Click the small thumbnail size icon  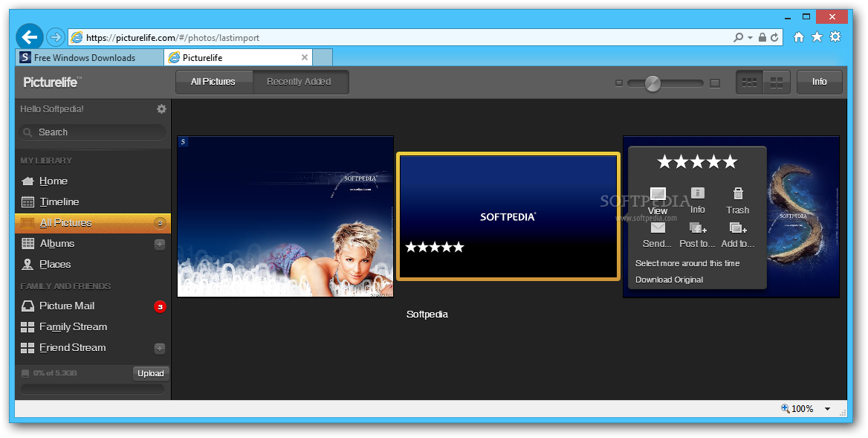(619, 83)
